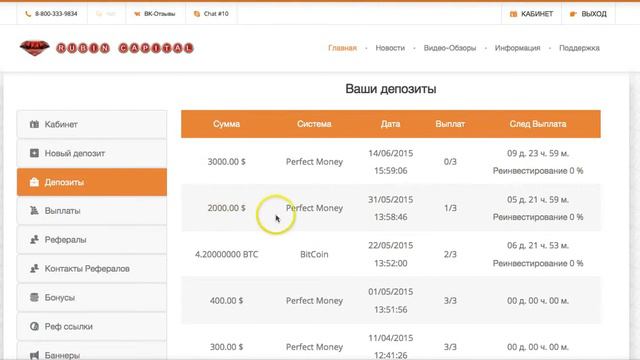The image size is (640, 360).
Task: Click the Бонусы sidebar icon
Action: (x=34, y=298)
